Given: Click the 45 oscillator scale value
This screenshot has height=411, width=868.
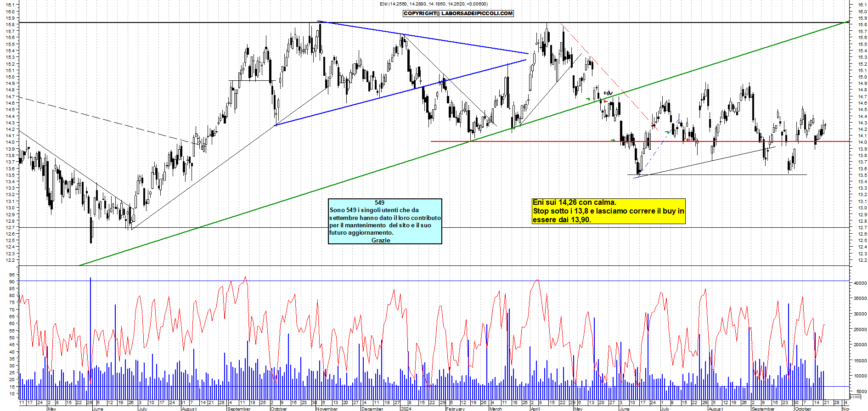Looking at the screenshot, I should [12, 345].
